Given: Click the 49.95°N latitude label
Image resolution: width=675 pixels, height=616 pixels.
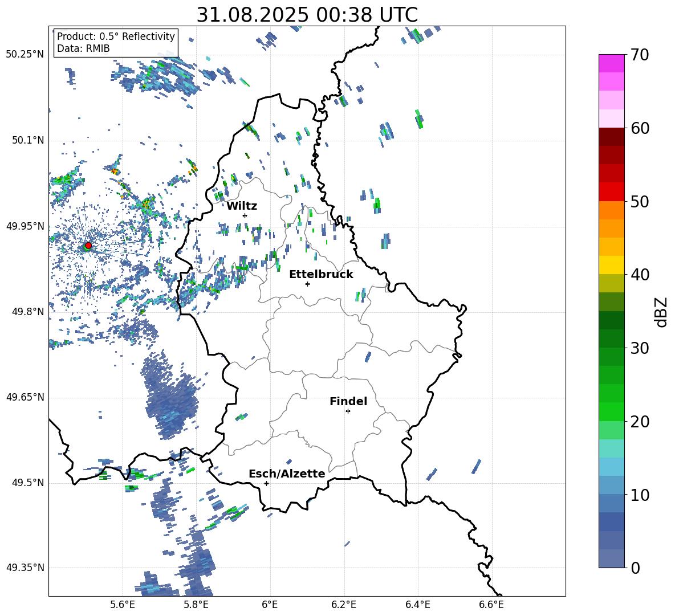Looking at the screenshot, I should point(25,226).
